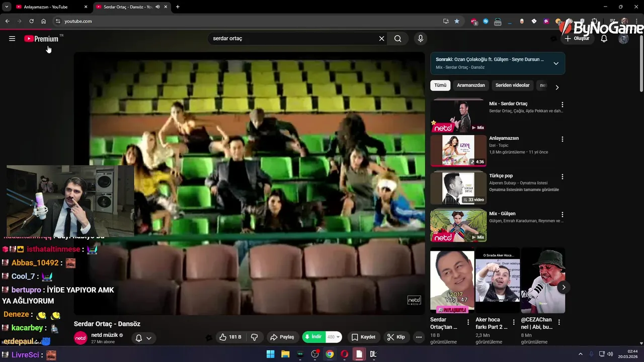Image resolution: width=644 pixels, height=362 pixels.
Task: Save video using Kaydet button
Action: click(363, 337)
